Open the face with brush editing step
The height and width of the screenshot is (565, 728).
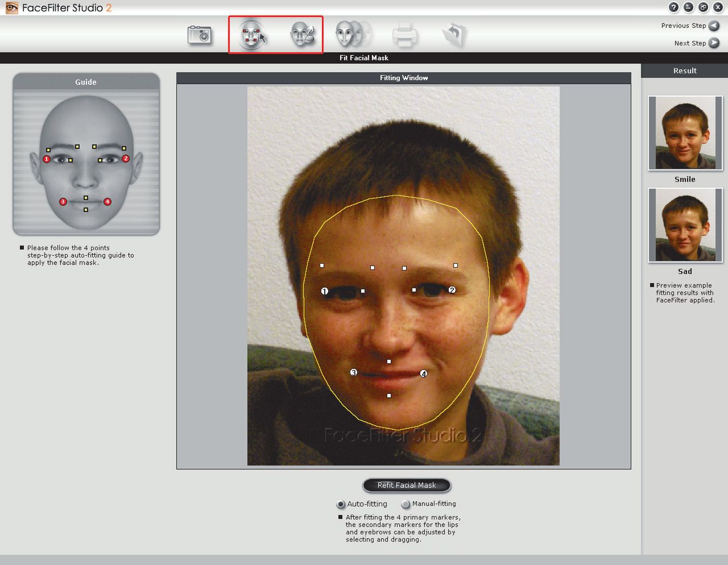pos(303,35)
